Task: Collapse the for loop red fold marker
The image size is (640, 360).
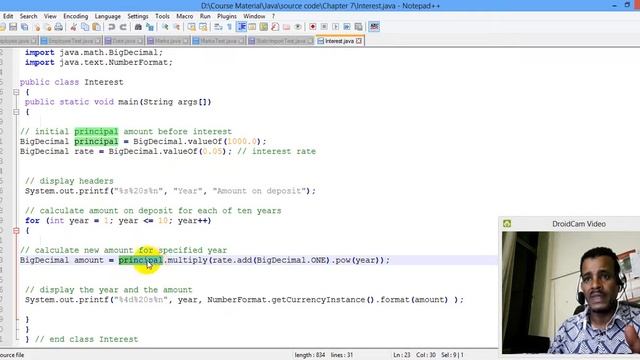Action: click(16, 231)
